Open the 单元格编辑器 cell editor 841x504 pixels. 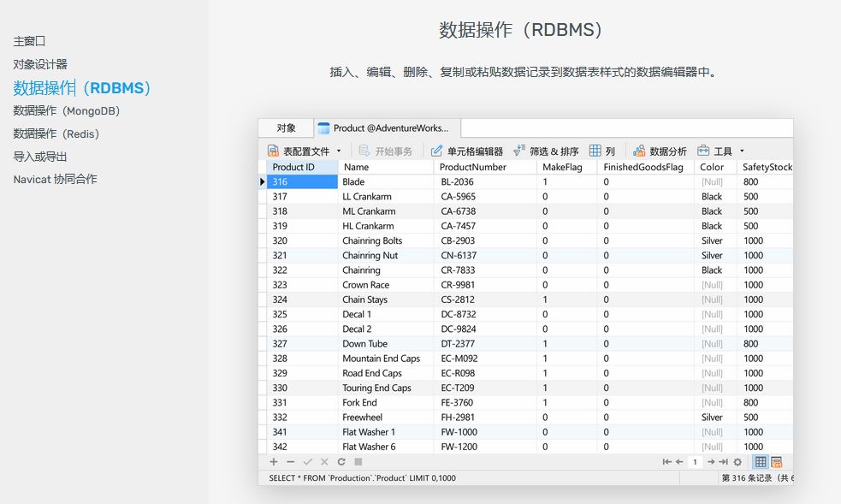click(x=467, y=151)
